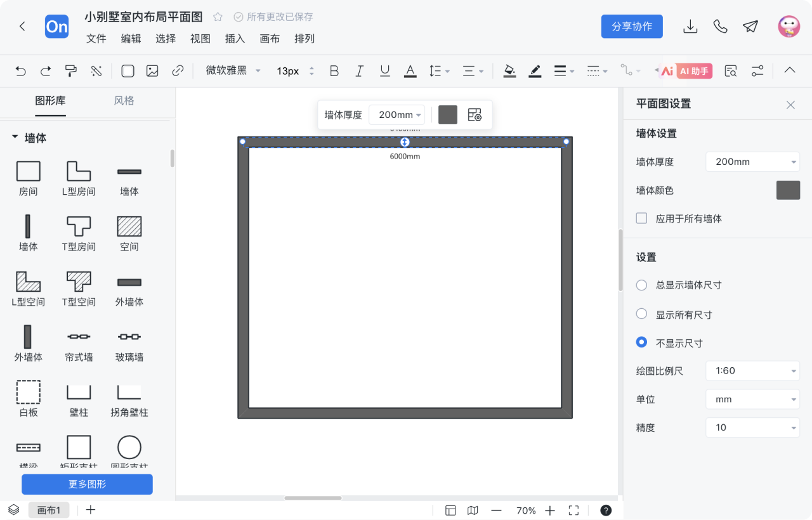Click the format painter roller icon
Screen dimensions: 812x520
click(x=70, y=70)
